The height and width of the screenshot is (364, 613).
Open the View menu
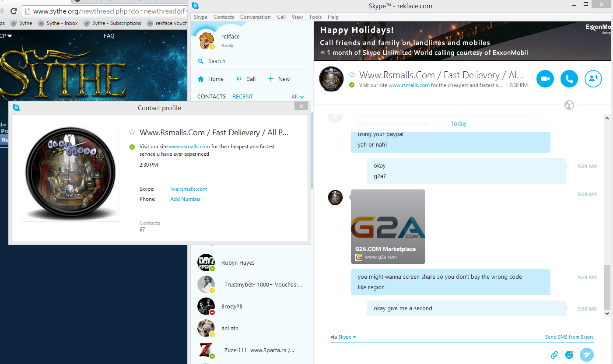[x=298, y=17]
